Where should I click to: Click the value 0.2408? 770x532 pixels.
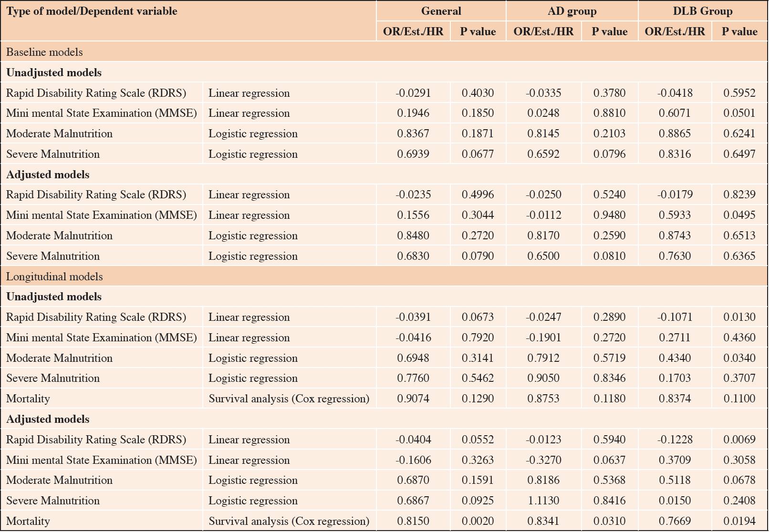739,501
